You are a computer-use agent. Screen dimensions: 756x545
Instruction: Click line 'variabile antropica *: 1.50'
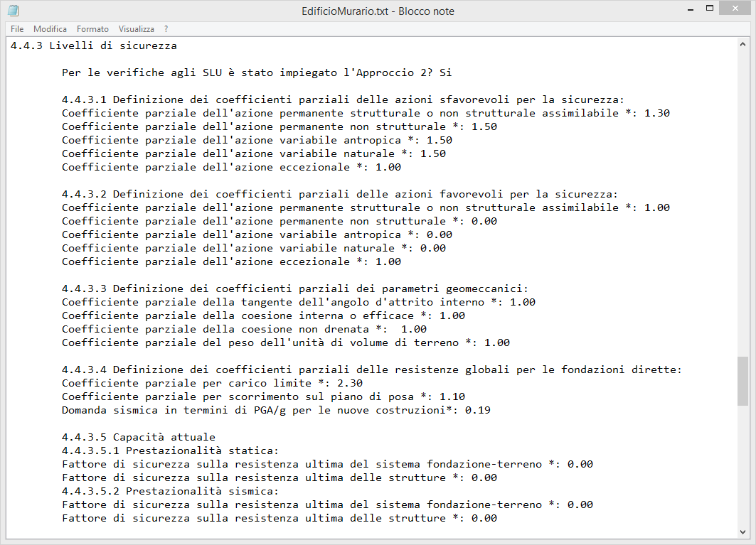tap(257, 140)
